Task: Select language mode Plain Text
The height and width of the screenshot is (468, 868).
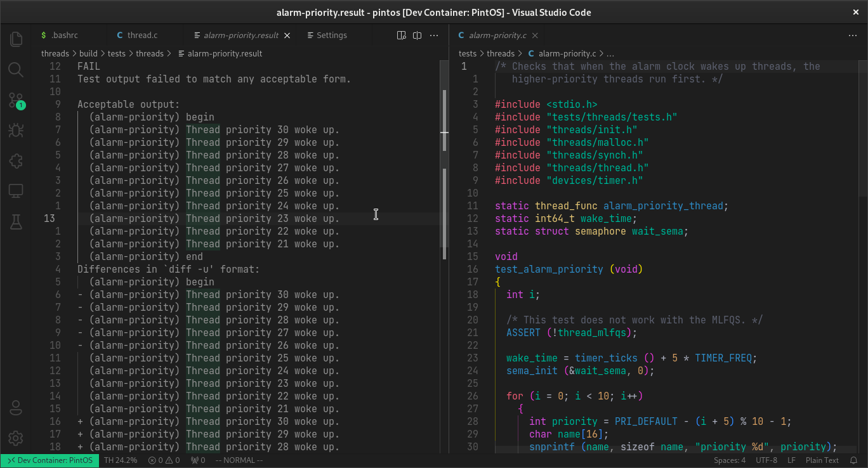Action: 822,460
